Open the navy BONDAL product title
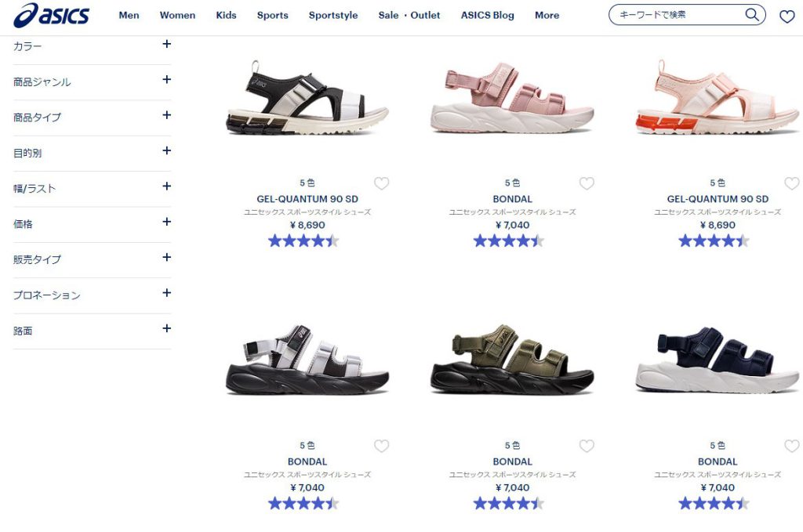 (x=718, y=461)
